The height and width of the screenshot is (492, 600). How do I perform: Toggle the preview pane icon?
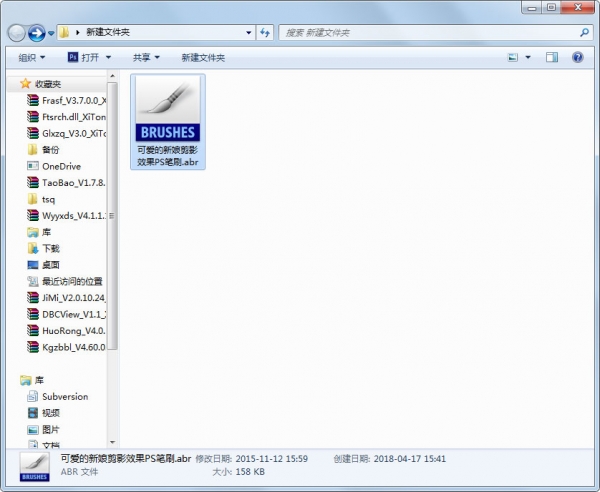[x=551, y=57]
